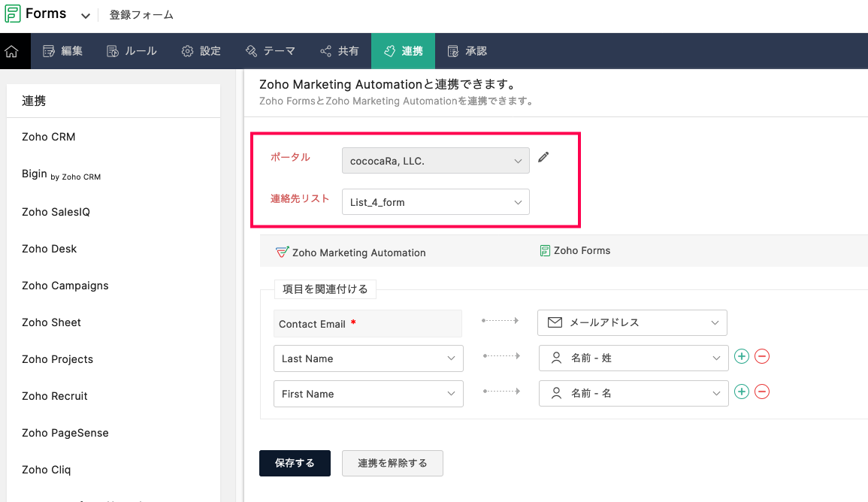Add mapping row after Last Name

coord(742,356)
